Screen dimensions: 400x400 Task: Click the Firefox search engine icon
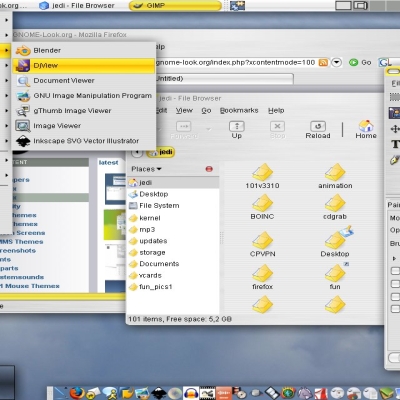[x=384, y=63]
